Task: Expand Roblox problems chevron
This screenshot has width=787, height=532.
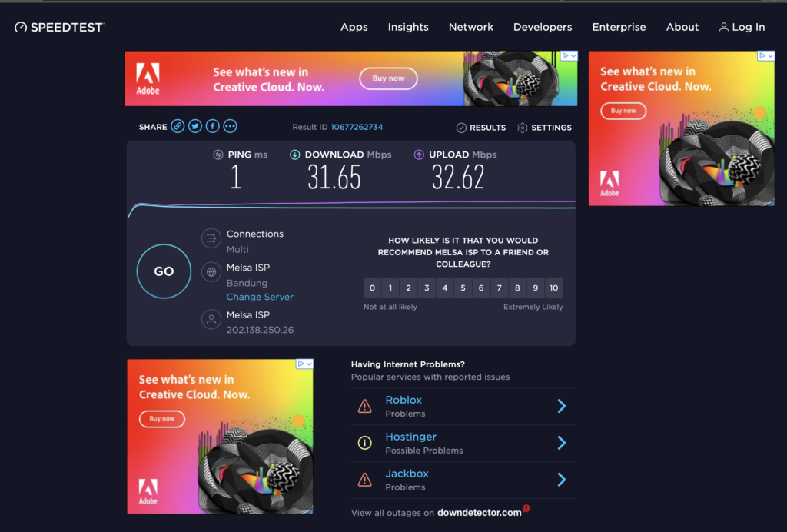Action: pos(562,406)
